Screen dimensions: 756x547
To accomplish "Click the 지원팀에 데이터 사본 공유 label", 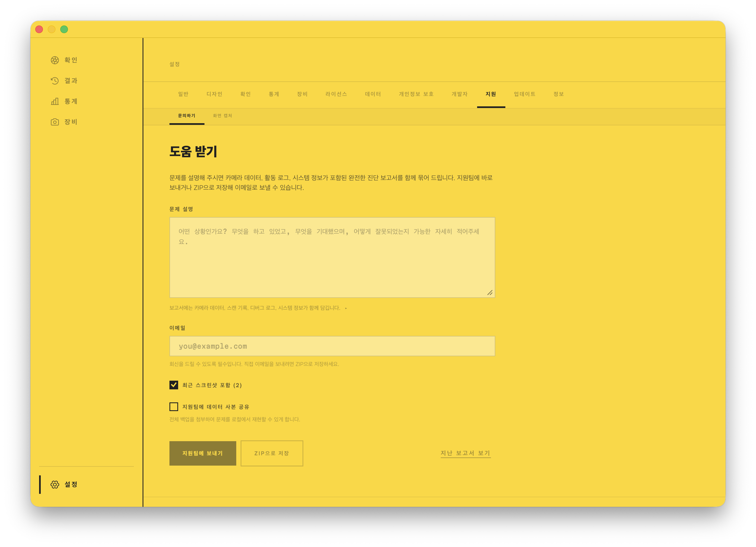I will (216, 407).
